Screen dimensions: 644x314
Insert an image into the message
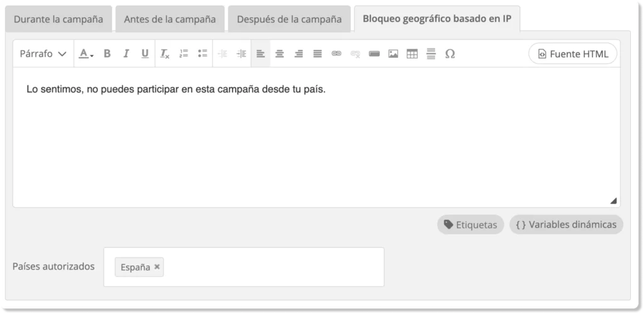393,54
